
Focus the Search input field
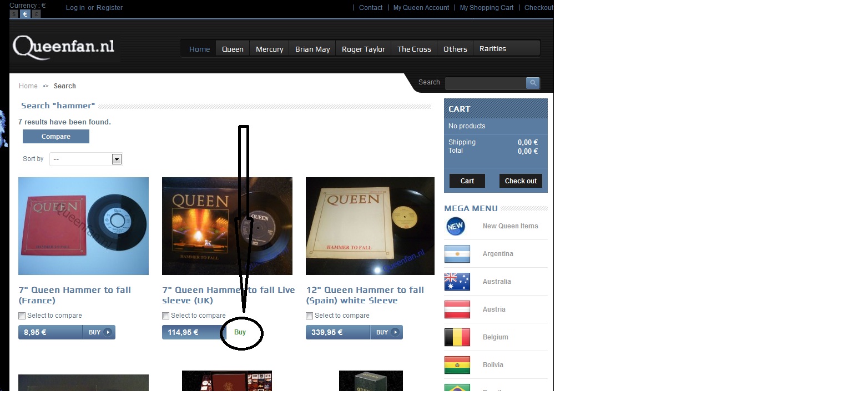pyautogui.click(x=486, y=83)
